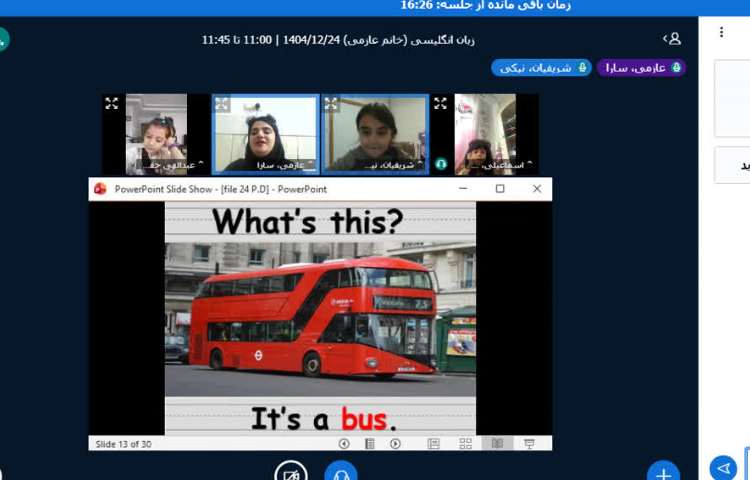The image size is (750, 480).
Task: Select شریفیان webcam thumbnail
Action: (375, 134)
